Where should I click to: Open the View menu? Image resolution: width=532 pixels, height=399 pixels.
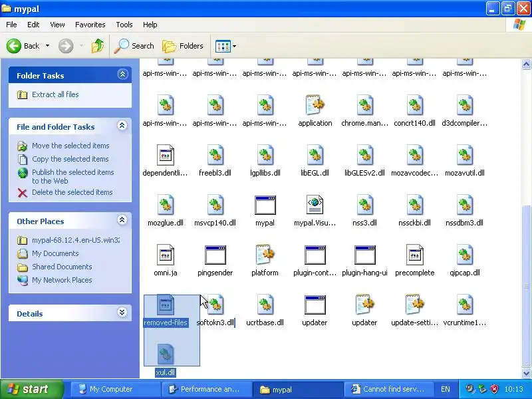(x=57, y=25)
